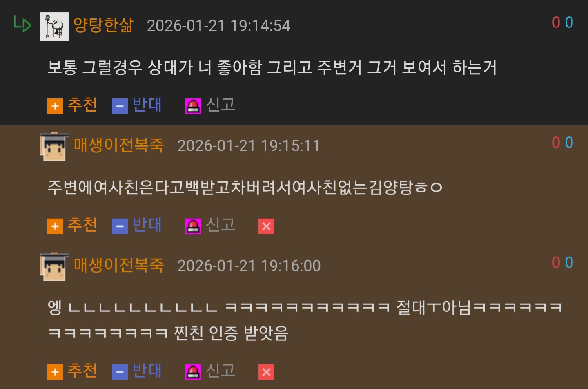Click the 추천 text on the 19:16:00 comment
Image resolution: width=588 pixels, height=389 pixels.
tap(82, 371)
